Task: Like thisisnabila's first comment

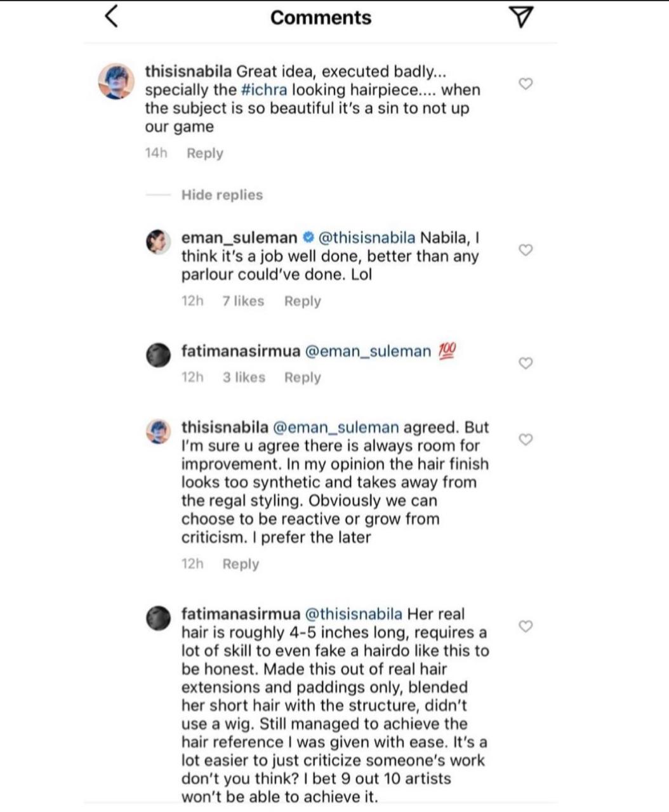Action: (x=526, y=83)
